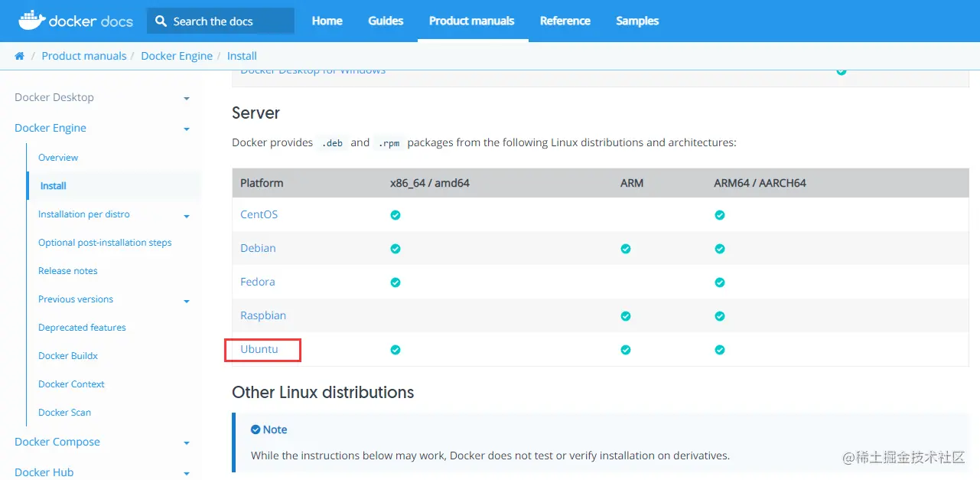Viewport: 980px width, 480px height.
Task: Click Other Linux distributions heading
Action: [x=323, y=392]
